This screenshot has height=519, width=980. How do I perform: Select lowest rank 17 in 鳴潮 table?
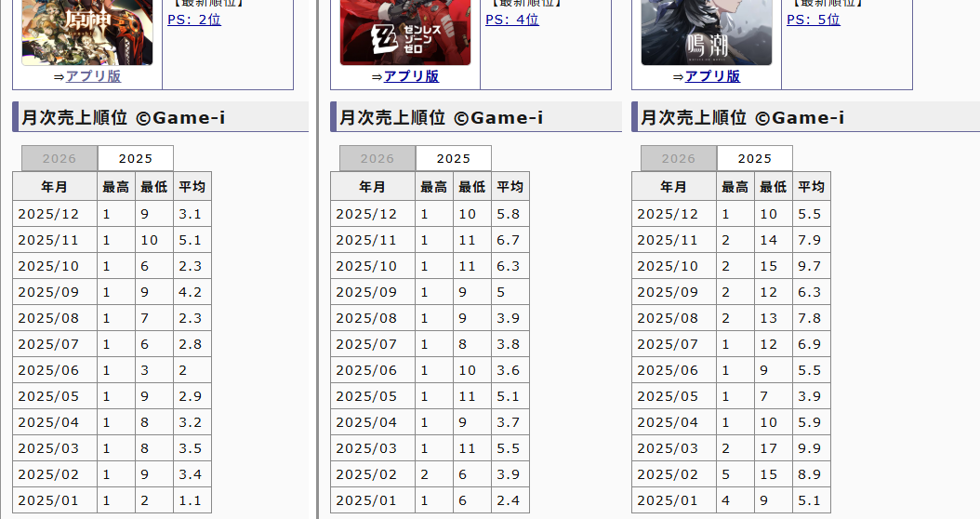[774, 448]
